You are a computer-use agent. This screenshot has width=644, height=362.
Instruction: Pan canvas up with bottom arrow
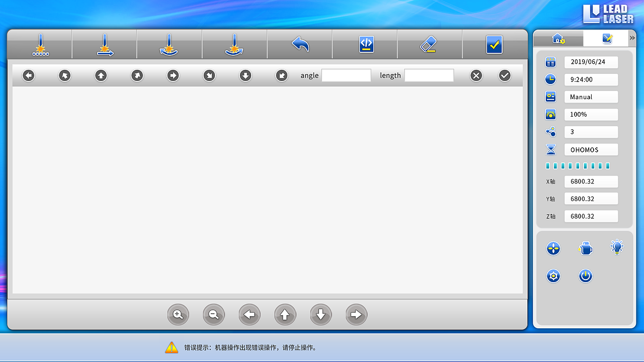coord(285,315)
